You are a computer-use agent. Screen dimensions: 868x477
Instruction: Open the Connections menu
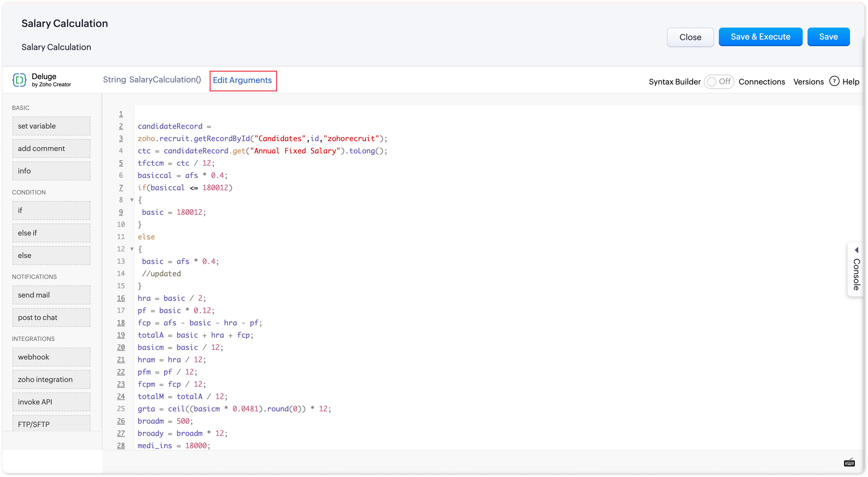tap(762, 82)
